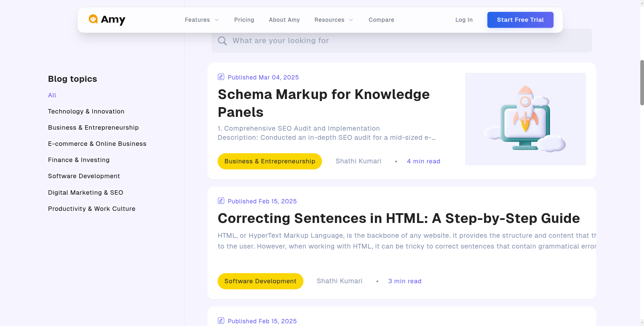Image resolution: width=644 pixels, height=326 pixels.
Task: Expand the Resources dropdown menu
Action: tap(333, 20)
